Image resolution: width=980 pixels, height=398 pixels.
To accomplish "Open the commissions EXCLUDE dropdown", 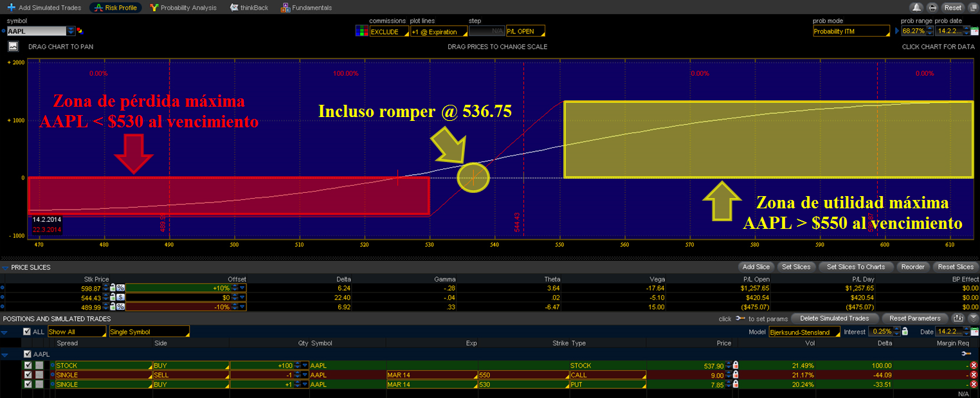I will pyautogui.click(x=389, y=32).
